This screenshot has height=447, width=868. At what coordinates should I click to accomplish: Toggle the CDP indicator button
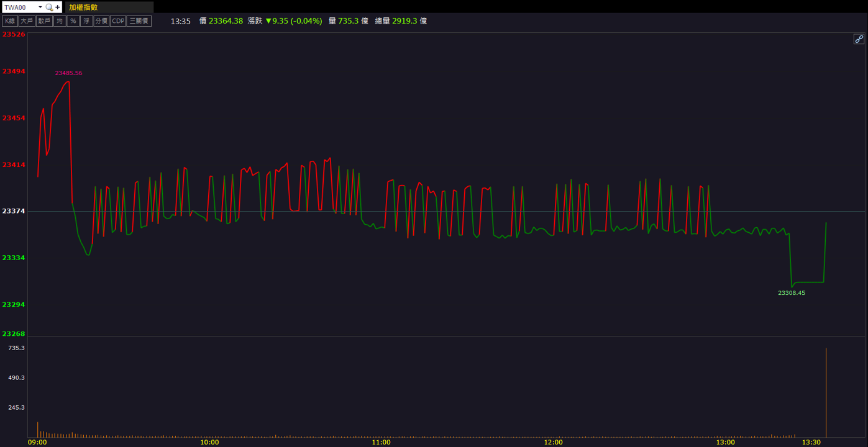(118, 21)
